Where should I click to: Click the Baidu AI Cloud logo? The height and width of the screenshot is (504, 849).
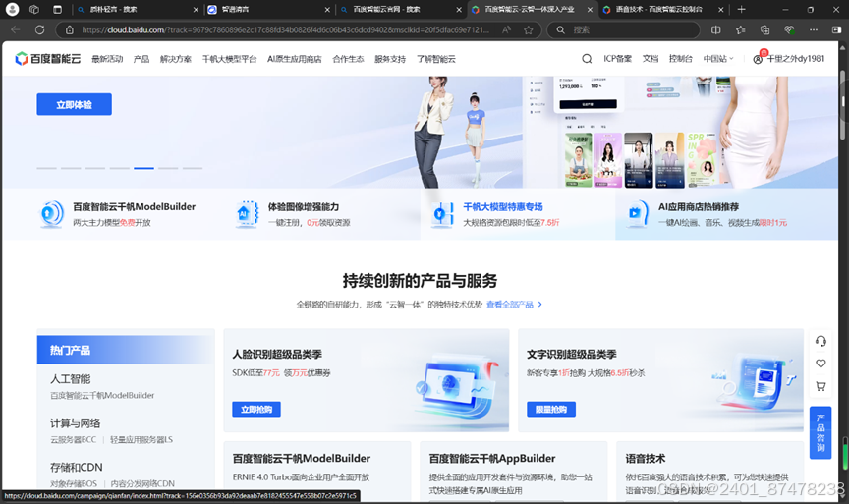pyautogui.click(x=47, y=59)
